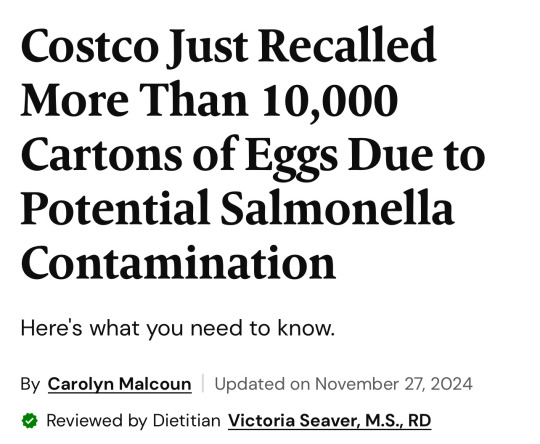Viewport: 540px width, 444px height.
Task: Open reviewer Victoria Seaver, M.S., RD link
Action: (330, 421)
